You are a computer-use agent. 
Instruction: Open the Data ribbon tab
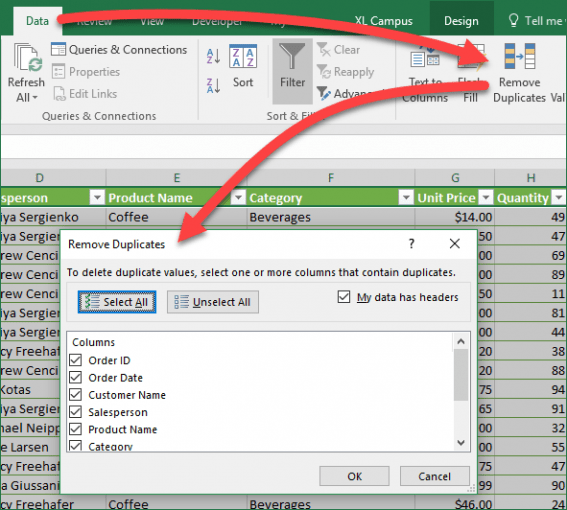pyautogui.click(x=37, y=21)
